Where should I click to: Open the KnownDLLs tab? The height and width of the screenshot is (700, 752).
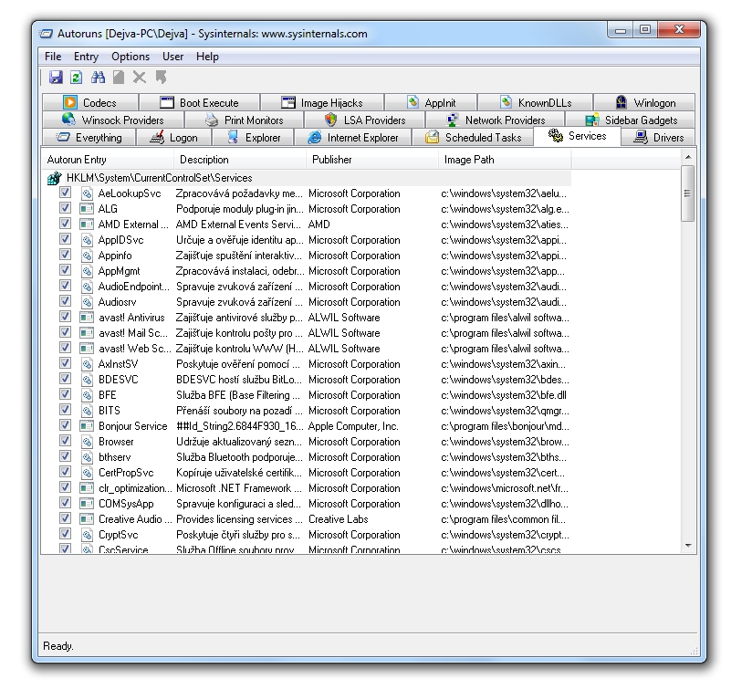(535, 102)
